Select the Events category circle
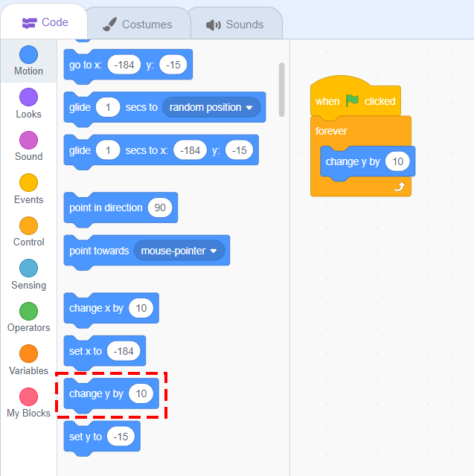This screenshot has width=474, height=476. coord(28,183)
